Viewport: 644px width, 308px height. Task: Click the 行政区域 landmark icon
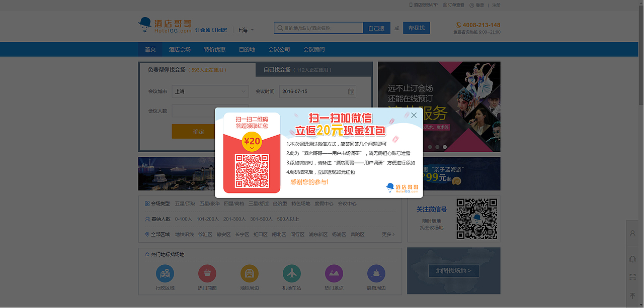tap(165, 274)
